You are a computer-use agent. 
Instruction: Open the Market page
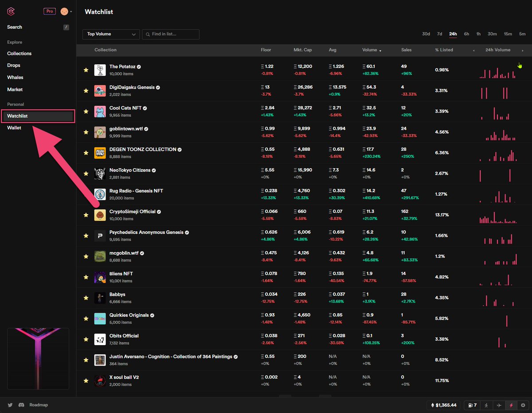point(15,90)
